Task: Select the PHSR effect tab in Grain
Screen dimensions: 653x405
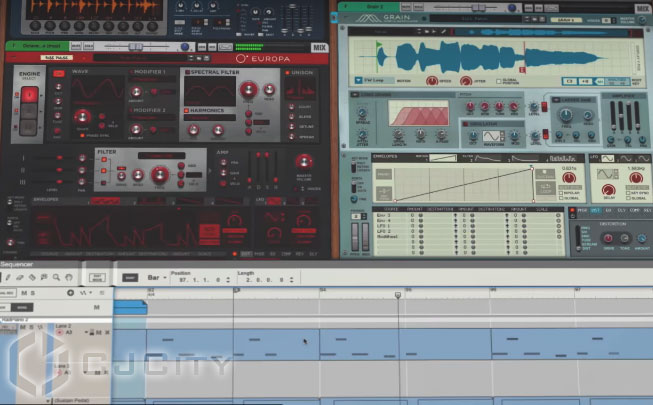Action: coord(582,211)
